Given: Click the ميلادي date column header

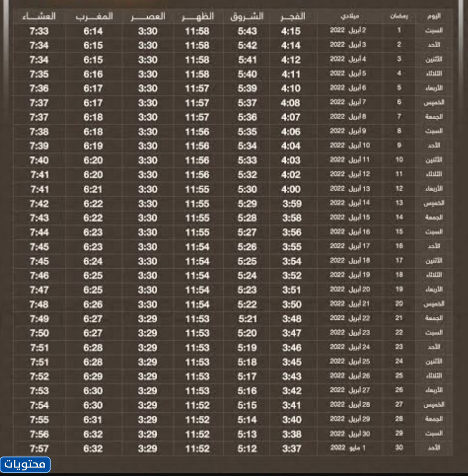Looking at the screenshot, I should [x=349, y=16].
